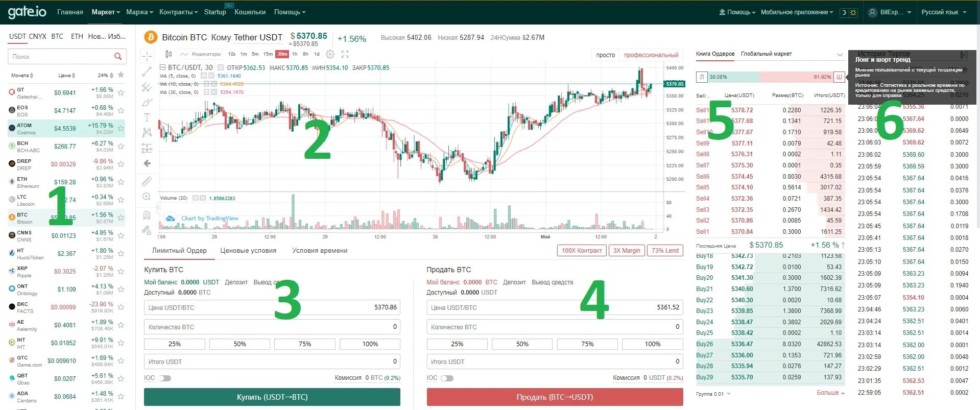Switch chart to simple 'просто' mode
The width and height of the screenshot is (980, 410).
[x=606, y=55]
